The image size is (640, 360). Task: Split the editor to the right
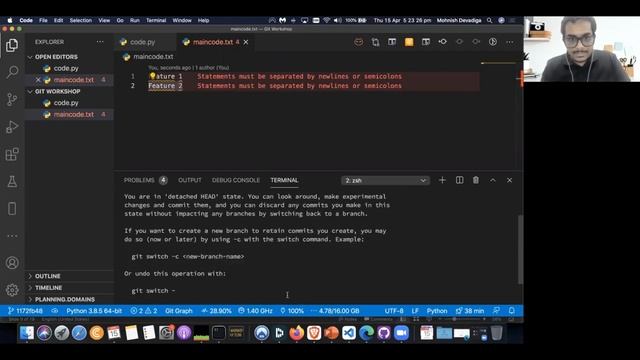(426, 42)
